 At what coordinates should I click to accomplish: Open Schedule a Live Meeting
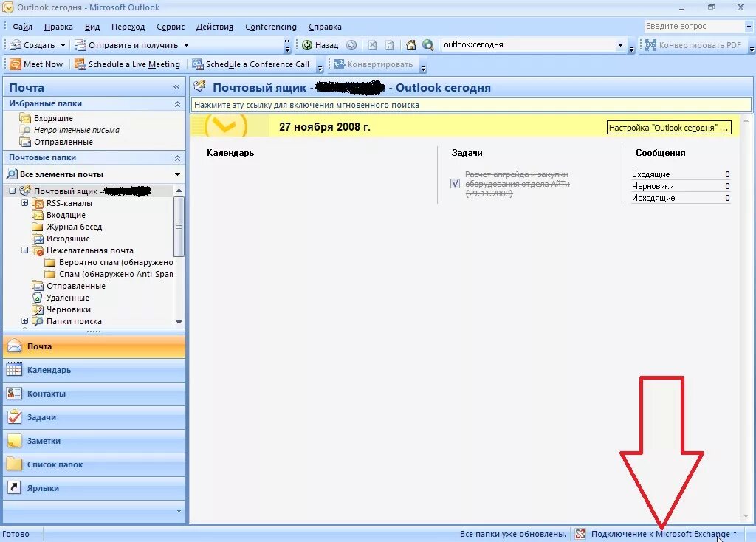[x=127, y=64]
